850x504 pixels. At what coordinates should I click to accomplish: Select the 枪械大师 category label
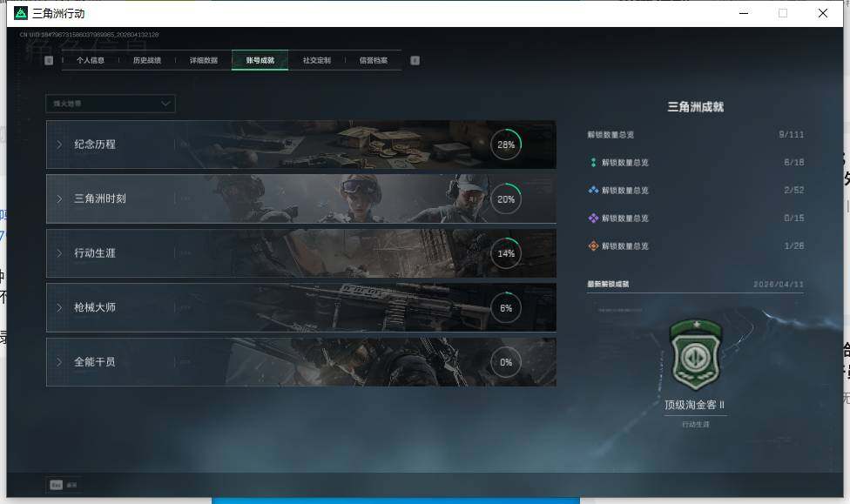tap(95, 307)
